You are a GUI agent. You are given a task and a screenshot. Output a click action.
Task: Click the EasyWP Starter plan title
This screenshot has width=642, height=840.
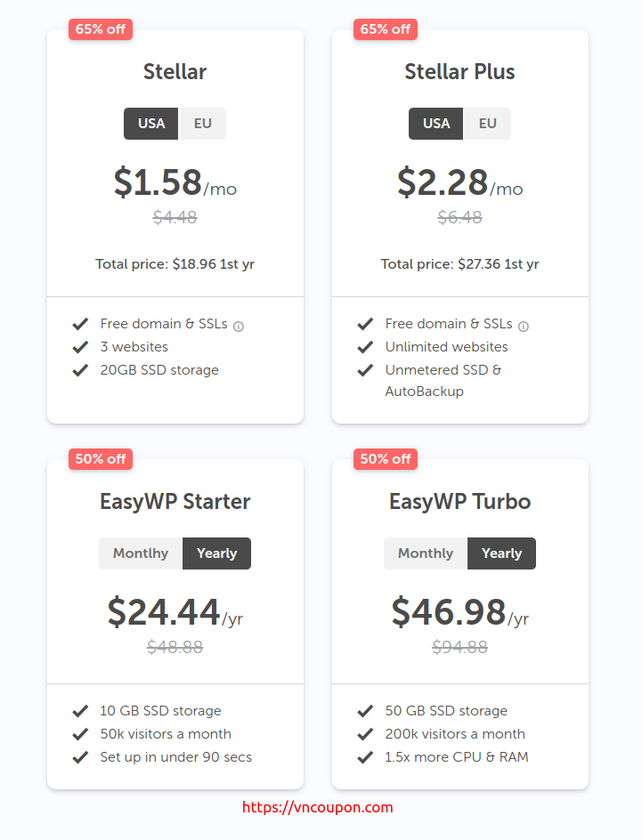[175, 502]
